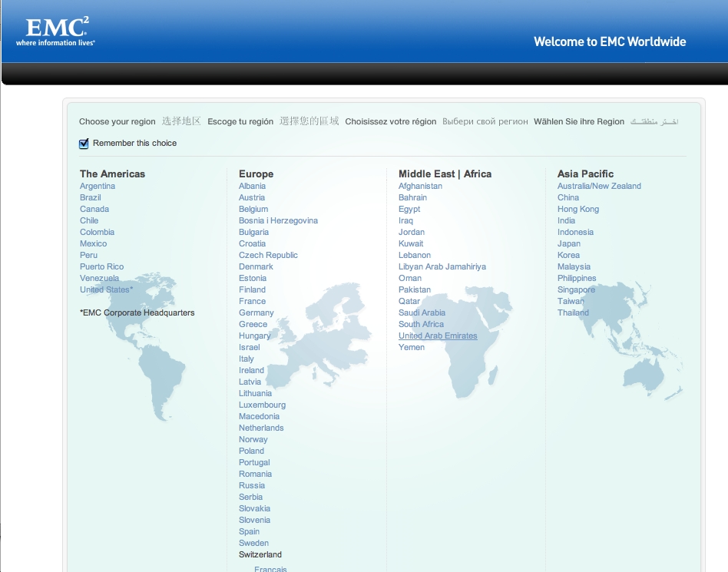
Task: Choose Ireland region
Action: point(251,371)
